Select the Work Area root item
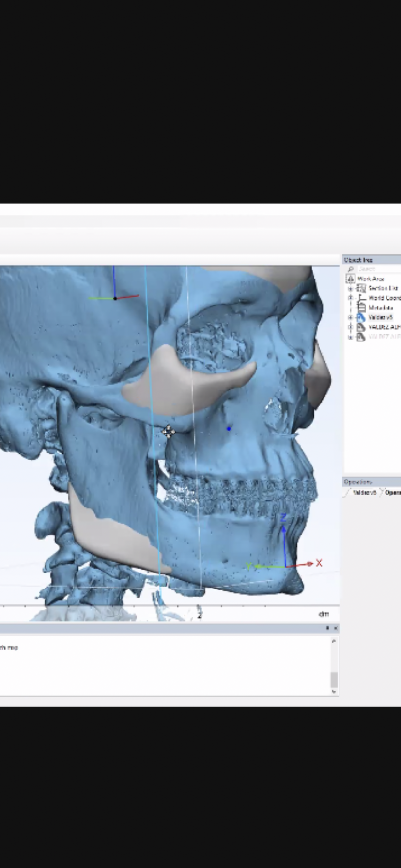The image size is (401, 868). click(370, 279)
